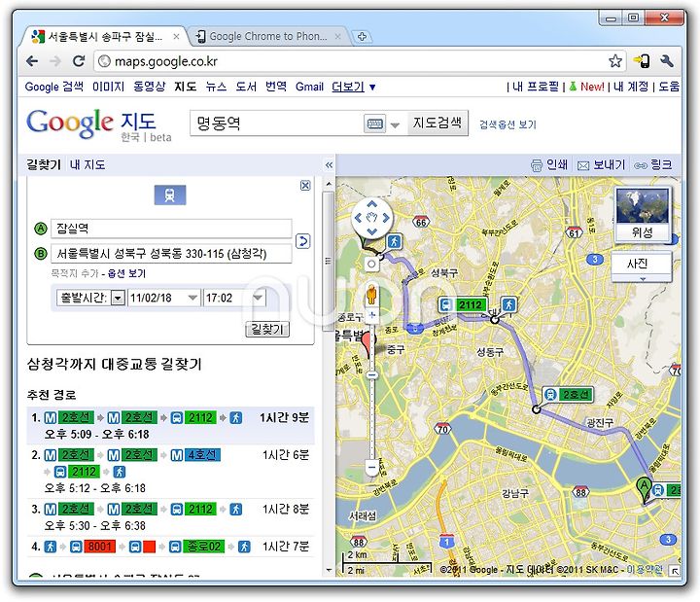Reload the page with refresh icon

(x=79, y=60)
